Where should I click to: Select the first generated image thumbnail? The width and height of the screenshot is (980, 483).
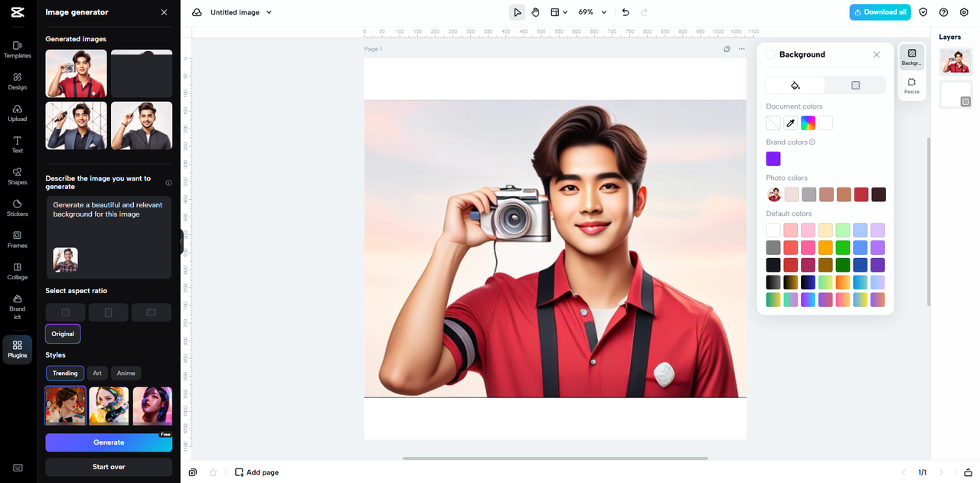[76, 73]
